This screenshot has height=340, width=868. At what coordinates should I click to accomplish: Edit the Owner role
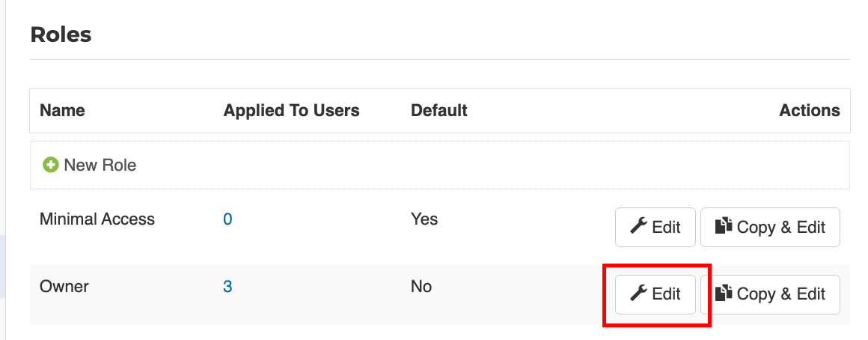(x=655, y=294)
